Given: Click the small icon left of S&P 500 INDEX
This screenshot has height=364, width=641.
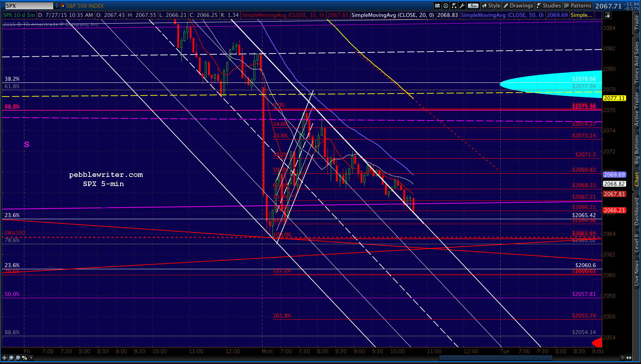Looking at the screenshot, I should point(63,6).
